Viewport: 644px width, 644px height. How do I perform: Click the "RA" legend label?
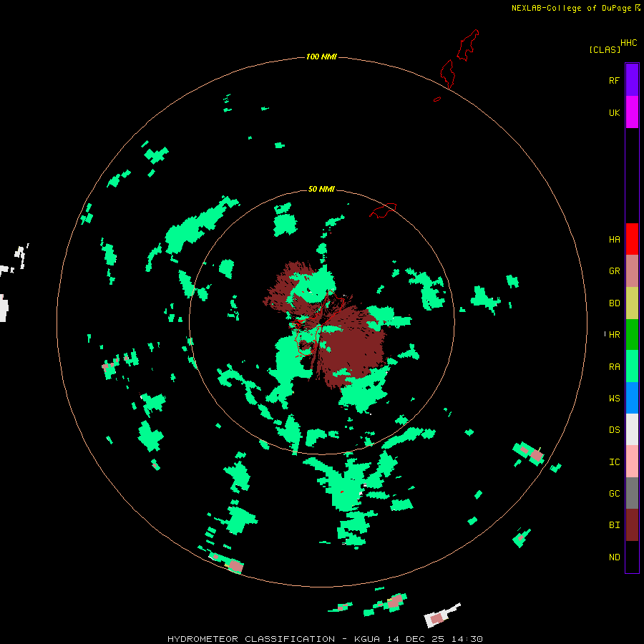pyautogui.click(x=615, y=367)
